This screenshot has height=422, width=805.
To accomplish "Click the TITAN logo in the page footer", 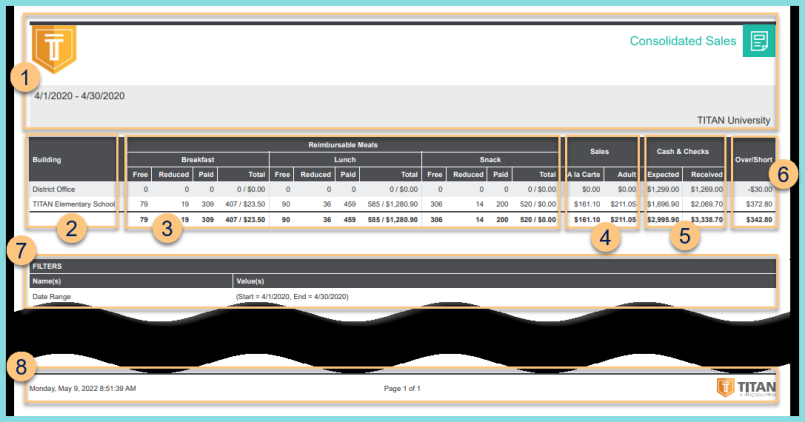I will 746,388.
